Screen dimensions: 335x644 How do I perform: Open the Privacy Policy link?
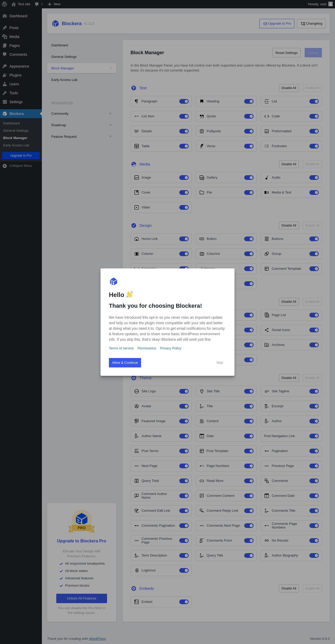[x=171, y=348]
